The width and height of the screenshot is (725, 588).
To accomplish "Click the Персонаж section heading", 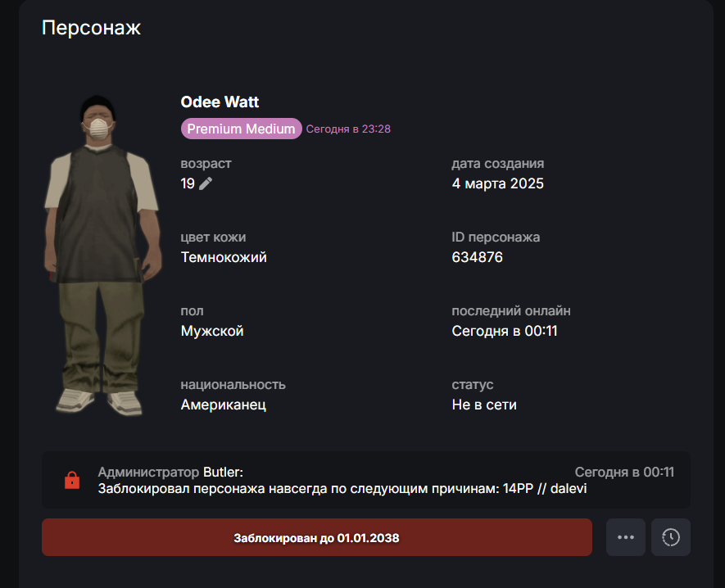I will 91,28.
